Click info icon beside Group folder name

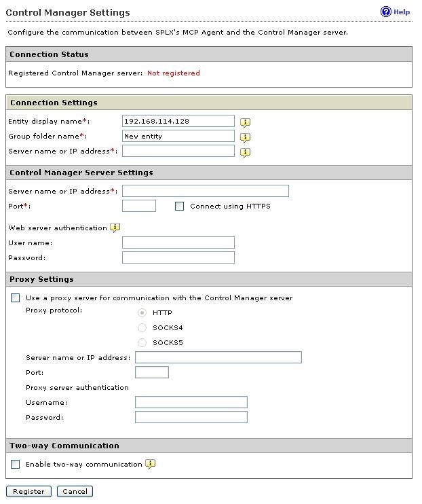246,137
